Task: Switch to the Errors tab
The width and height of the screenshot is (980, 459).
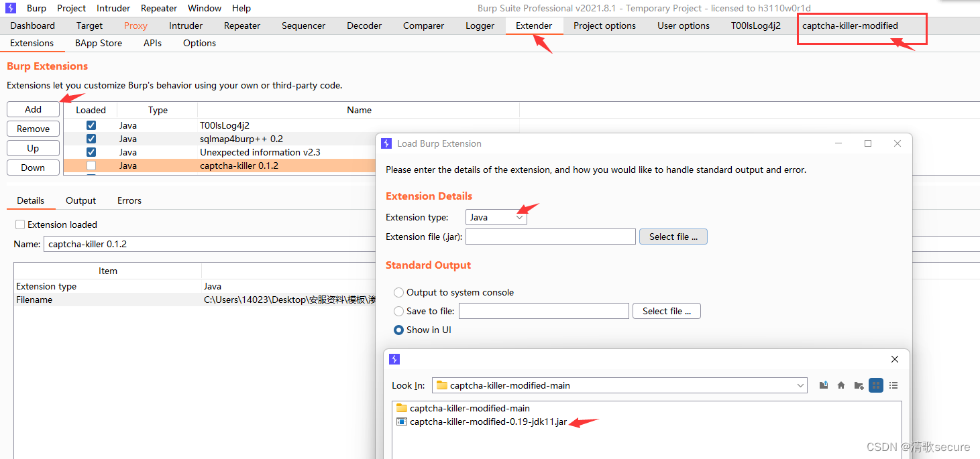Action: [128, 200]
